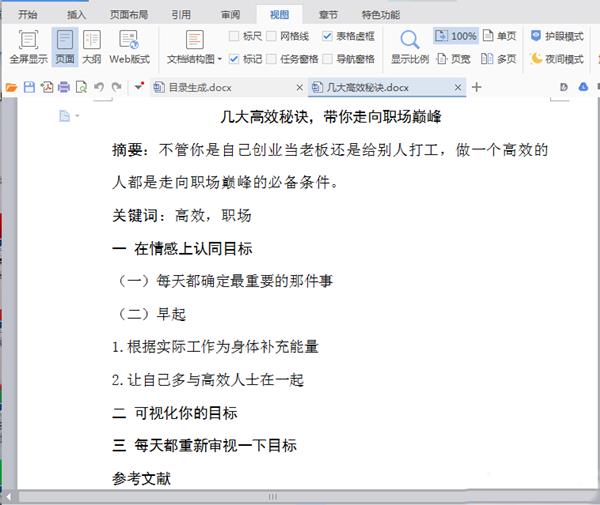Click the scroll left arrow at bottom
Viewport: 600px width, 505px height.
point(8,497)
